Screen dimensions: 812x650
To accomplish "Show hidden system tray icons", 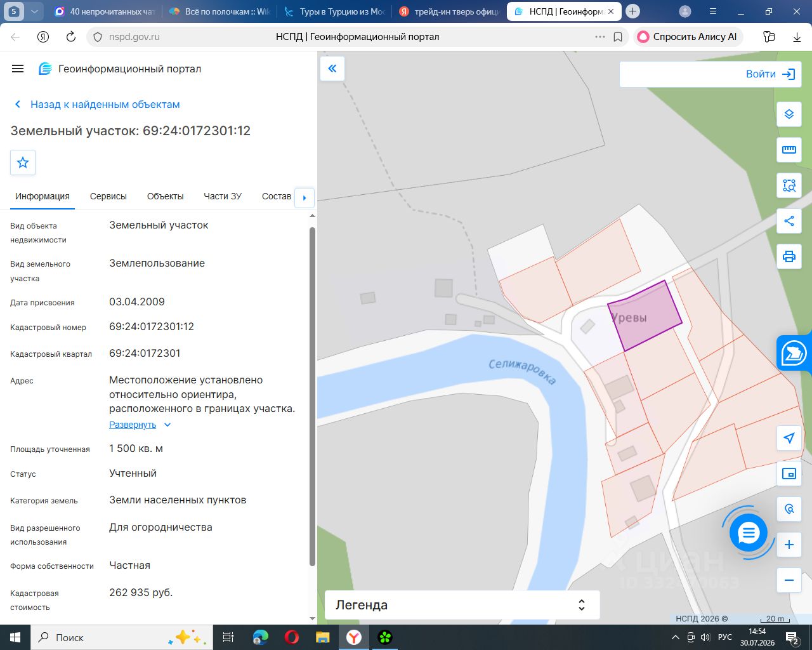I will pyautogui.click(x=674, y=637).
